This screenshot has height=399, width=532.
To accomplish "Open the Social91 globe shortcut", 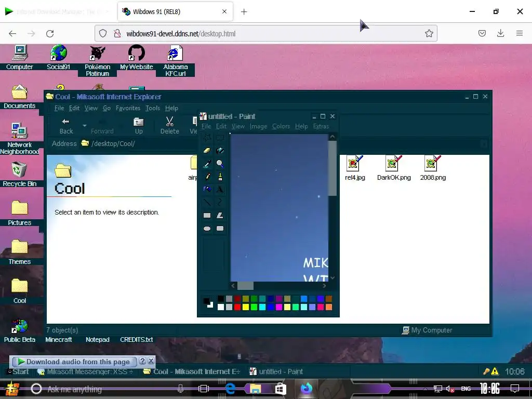I will (58, 57).
